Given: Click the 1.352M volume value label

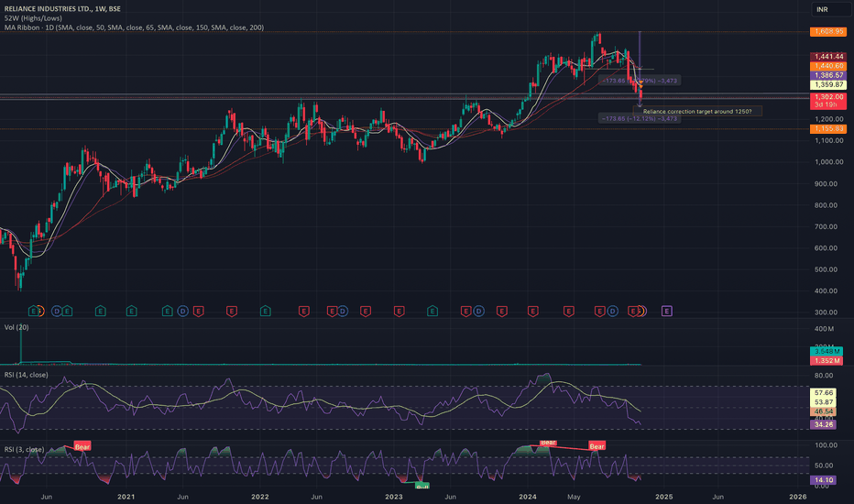Looking at the screenshot, I should pos(827,361).
